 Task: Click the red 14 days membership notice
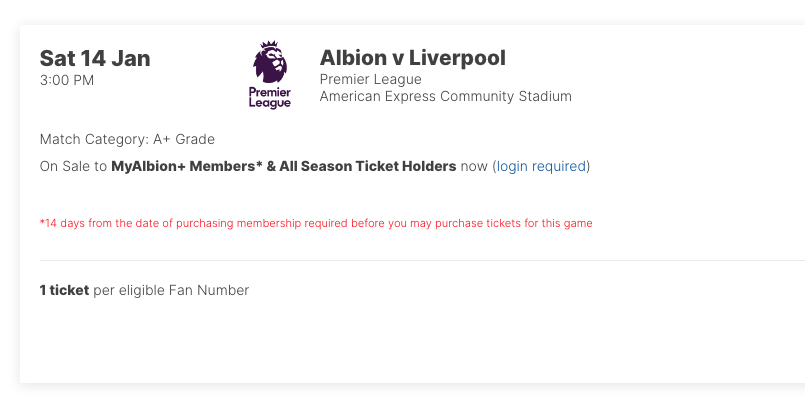[x=316, y=223]
